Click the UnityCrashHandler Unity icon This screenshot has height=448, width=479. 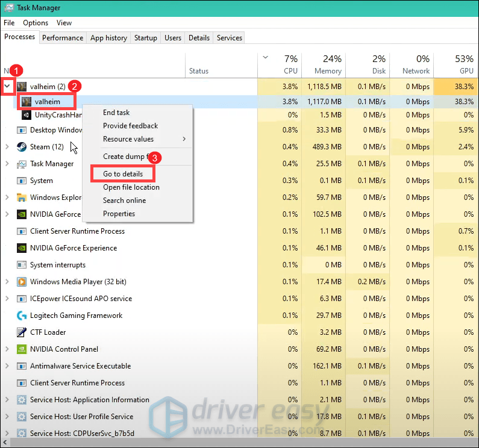[x=27, y=115]
